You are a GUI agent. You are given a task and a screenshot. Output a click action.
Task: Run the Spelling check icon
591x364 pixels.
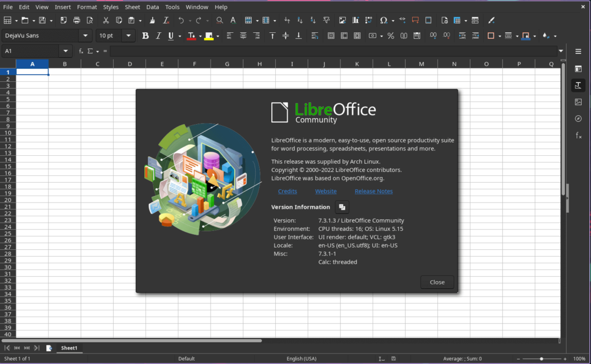tap(233, 20)
